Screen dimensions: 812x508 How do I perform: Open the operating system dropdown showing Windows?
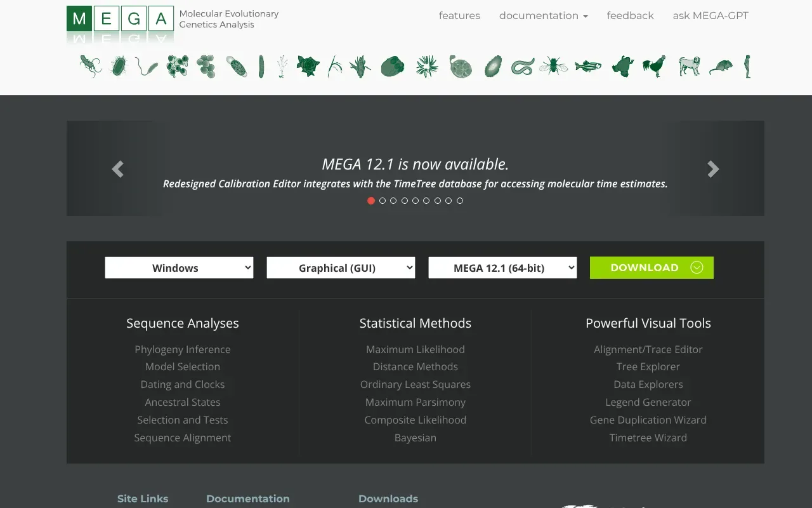coord(179,267)
